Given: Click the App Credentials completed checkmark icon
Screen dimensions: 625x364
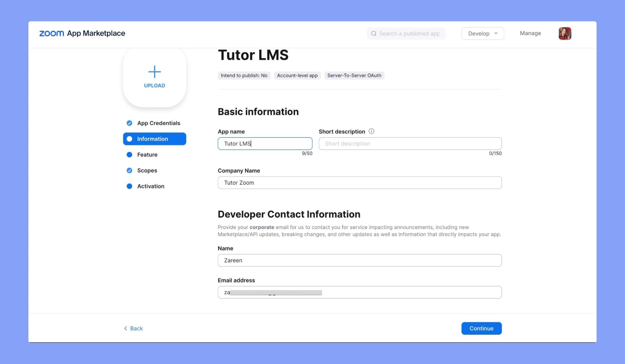Looking at the screenshot, I should pos(129,123).
